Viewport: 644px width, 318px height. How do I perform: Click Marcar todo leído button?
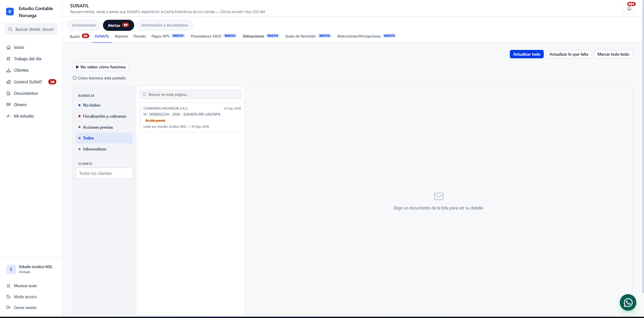point(613,54)
